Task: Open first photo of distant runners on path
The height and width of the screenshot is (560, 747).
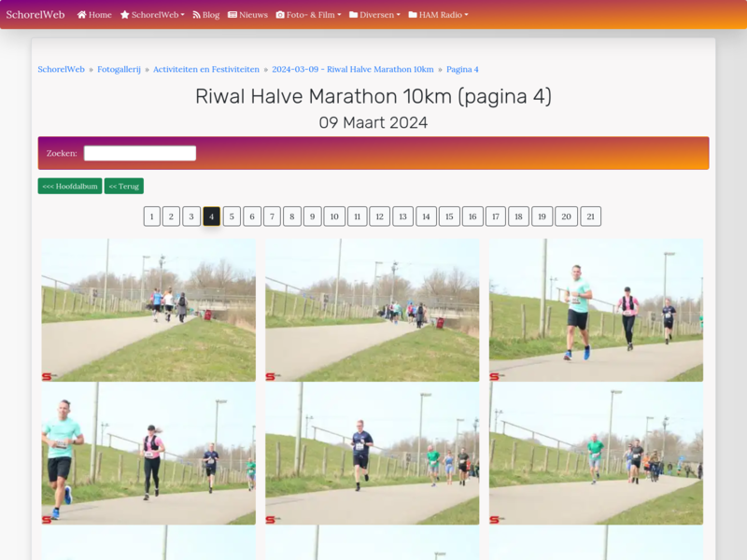Action: point(148,310)
